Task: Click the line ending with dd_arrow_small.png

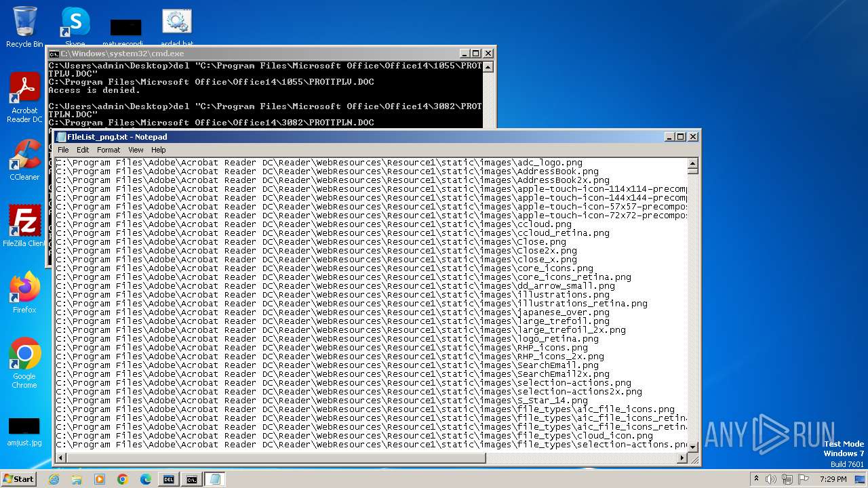Action: point(335,286)
